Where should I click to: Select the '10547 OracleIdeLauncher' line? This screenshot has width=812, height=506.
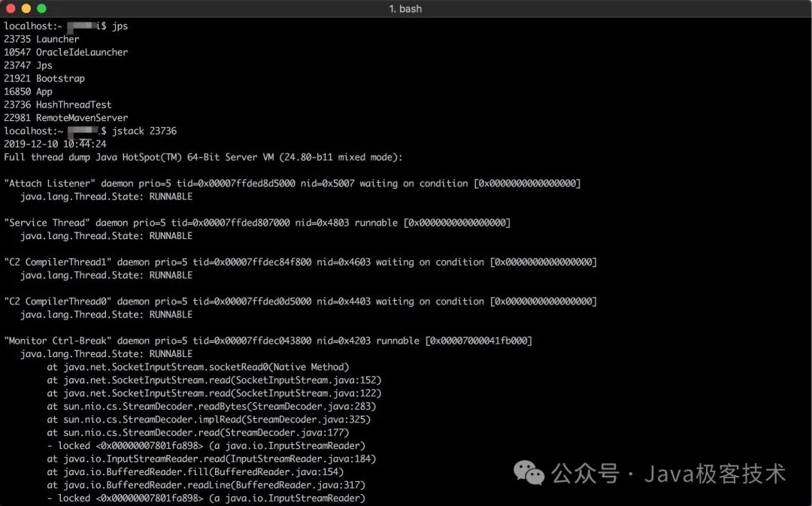(x=65, y=52)
